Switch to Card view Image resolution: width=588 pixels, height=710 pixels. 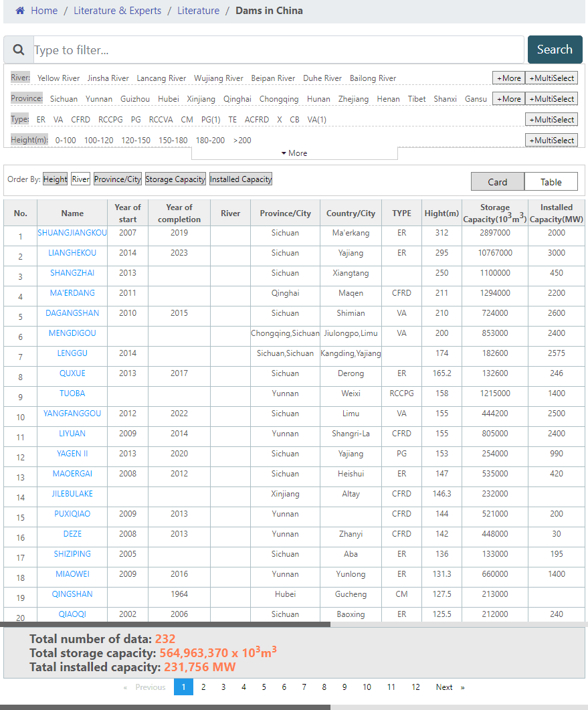click(x=498, y=181)
